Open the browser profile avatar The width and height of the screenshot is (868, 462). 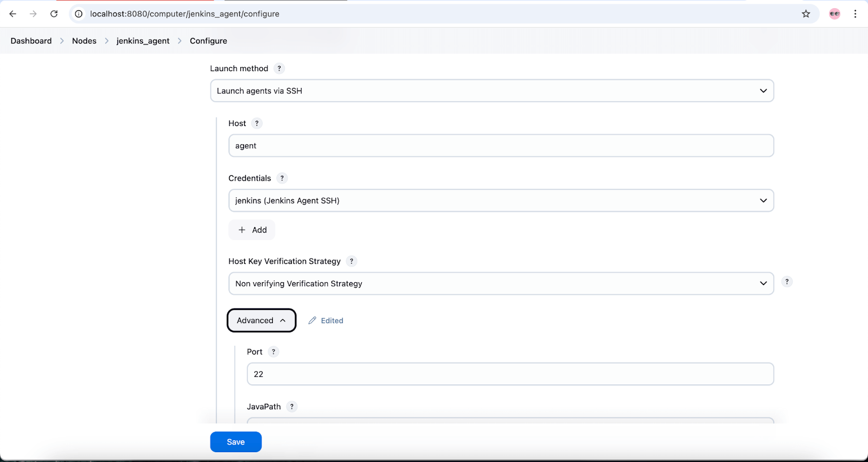(x=834, y=14)
